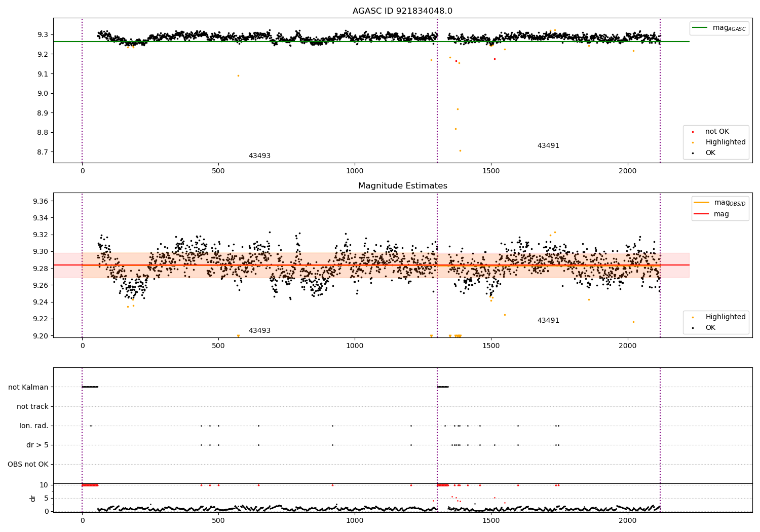760x532 pixels.
Task: Click x-tick 2000 under the top plot
Action: coord(628,171)
